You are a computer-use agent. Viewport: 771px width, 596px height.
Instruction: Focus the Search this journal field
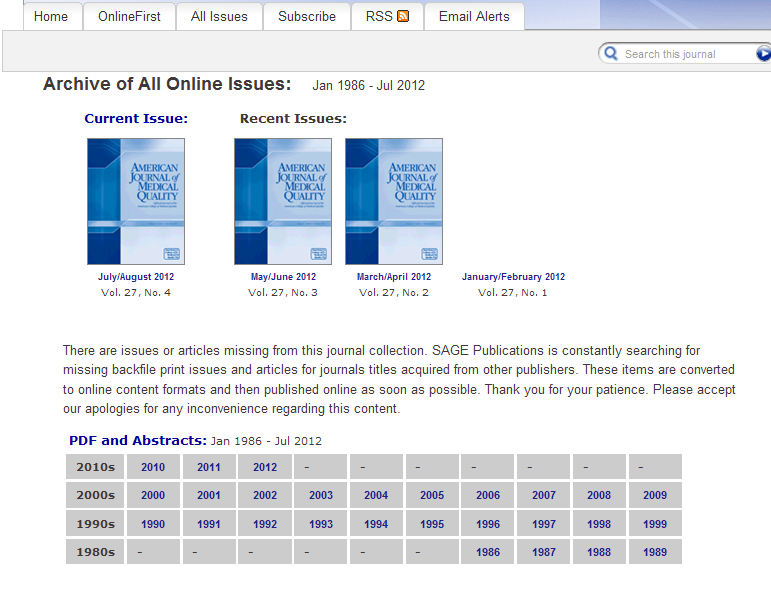click(686, 54)
